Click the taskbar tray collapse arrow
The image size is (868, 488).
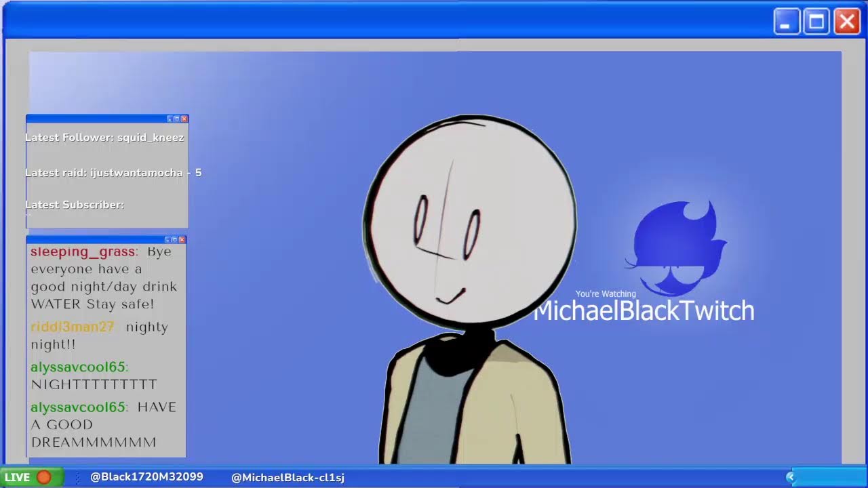[790, 477]
